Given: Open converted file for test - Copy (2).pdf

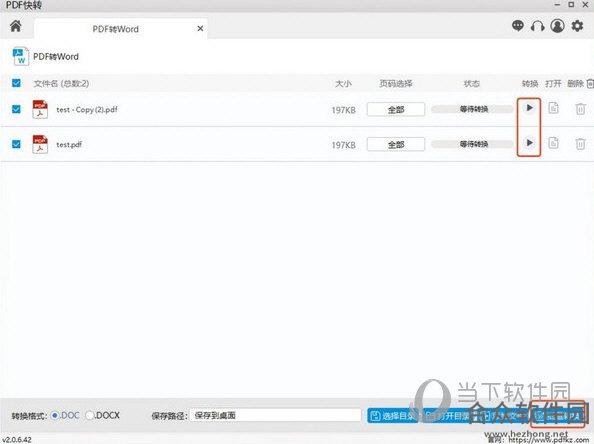Looking at the screenshot, I should pos(553,108).
